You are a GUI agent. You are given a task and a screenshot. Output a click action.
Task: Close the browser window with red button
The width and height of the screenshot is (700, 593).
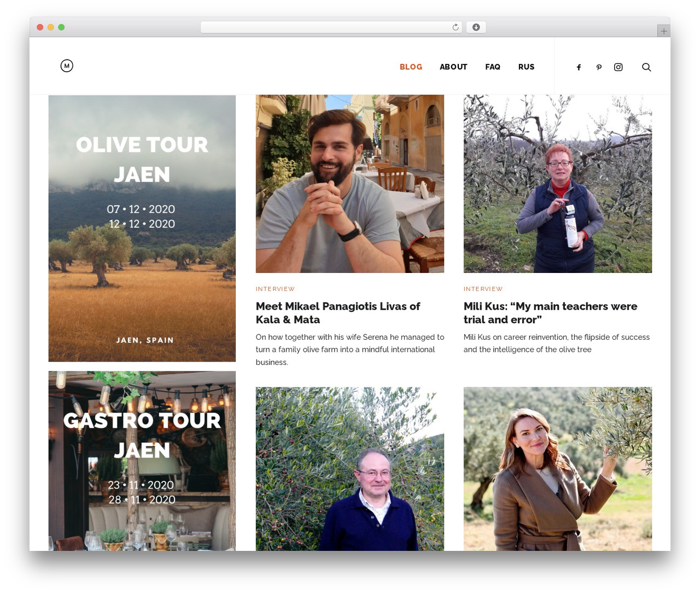(x=40, y=27)
